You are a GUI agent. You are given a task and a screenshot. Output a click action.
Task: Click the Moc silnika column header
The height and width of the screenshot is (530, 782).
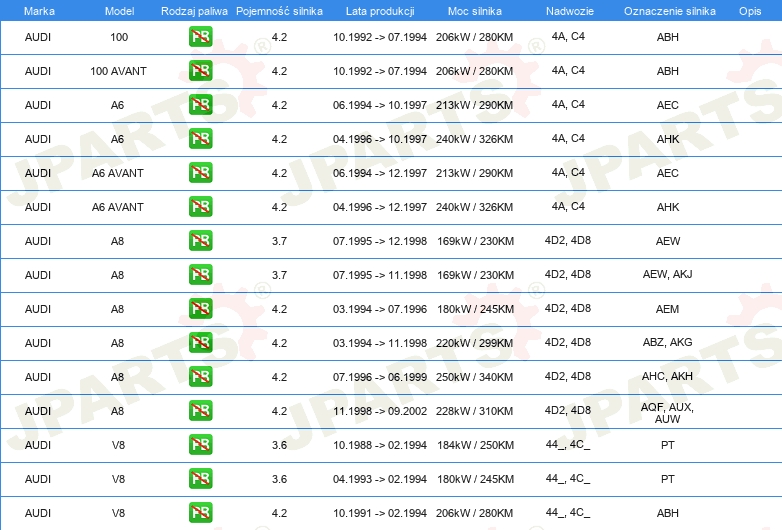(x=475, y=11)
